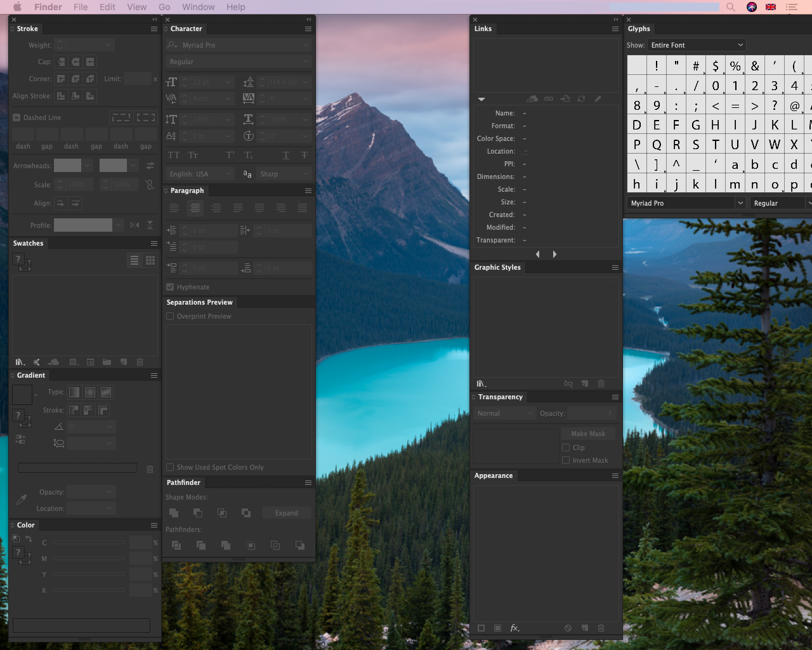Screen dimensions: 812x650
Task: Check Show Used Spot Colors Only
Action: tap(170, 467)
